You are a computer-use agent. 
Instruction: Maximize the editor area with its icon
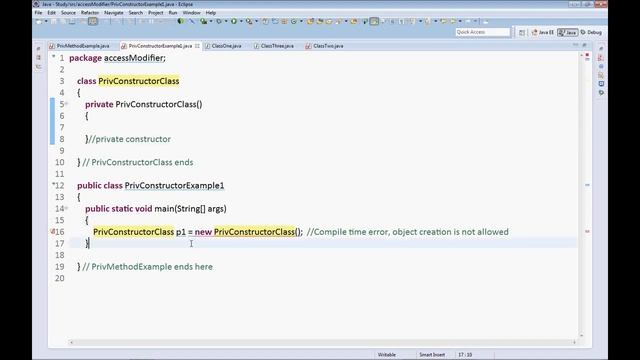click(x=584, y=45)
